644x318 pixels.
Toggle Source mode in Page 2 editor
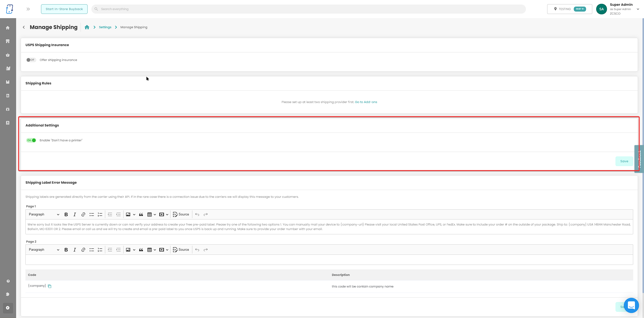(x=181, y=250)
